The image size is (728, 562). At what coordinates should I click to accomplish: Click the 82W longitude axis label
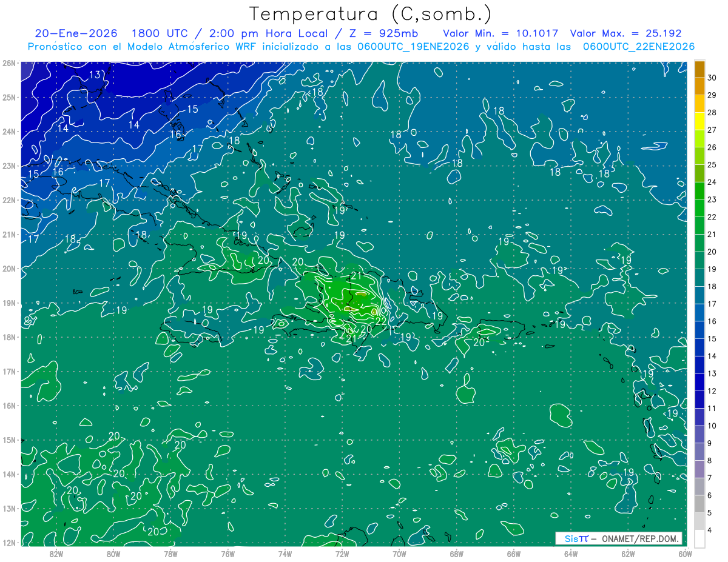(x=56, y=554)
